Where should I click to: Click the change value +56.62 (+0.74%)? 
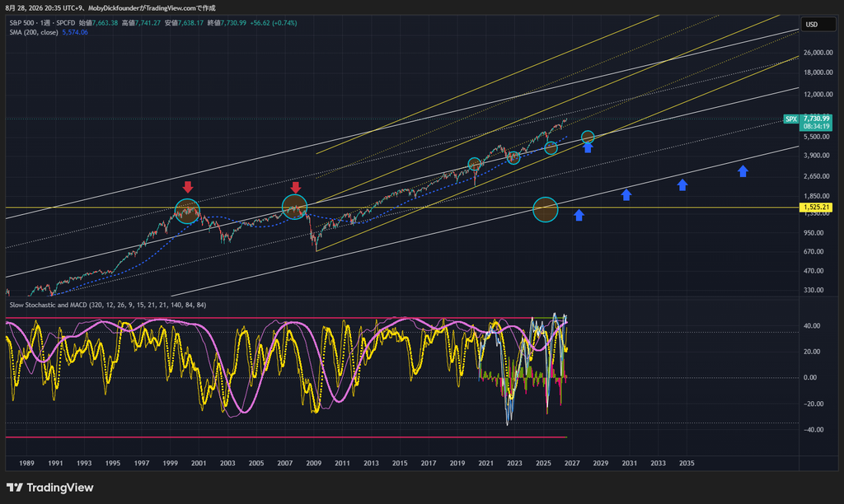(x=274, y=23)
